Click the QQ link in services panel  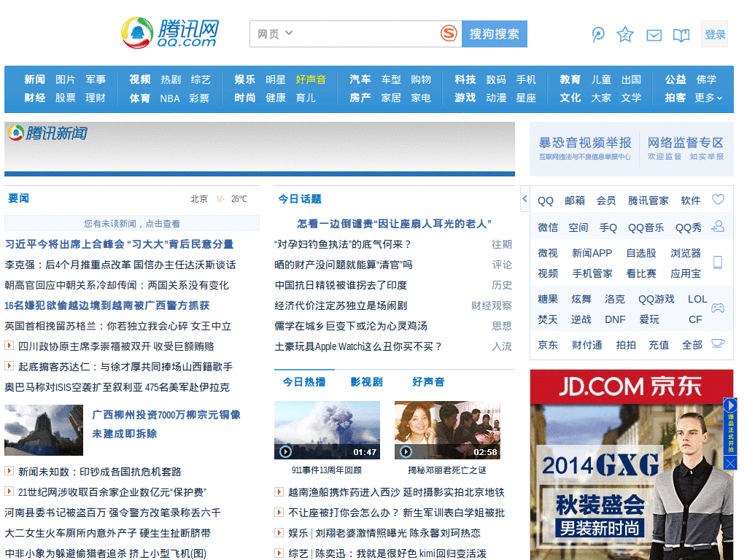tap(546, 201)
